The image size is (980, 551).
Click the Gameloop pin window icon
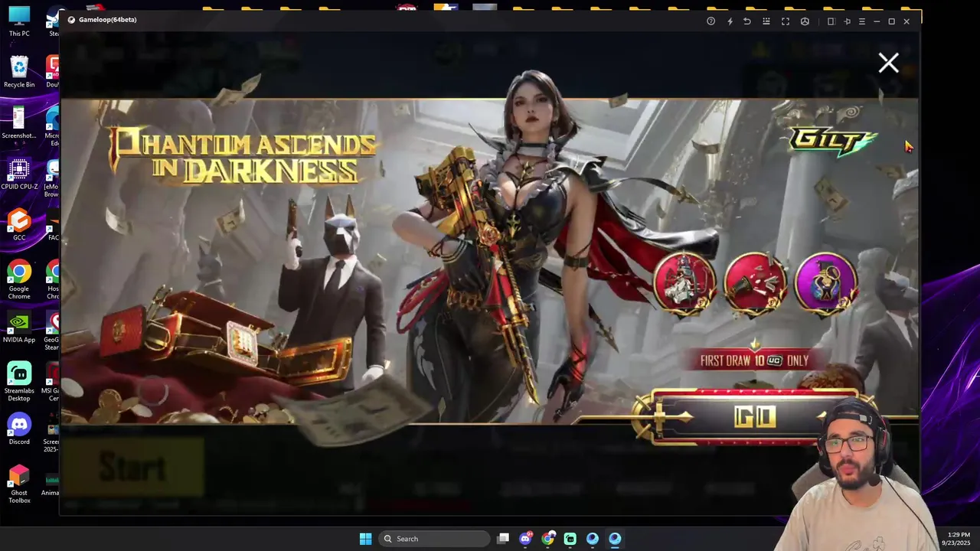847,21
